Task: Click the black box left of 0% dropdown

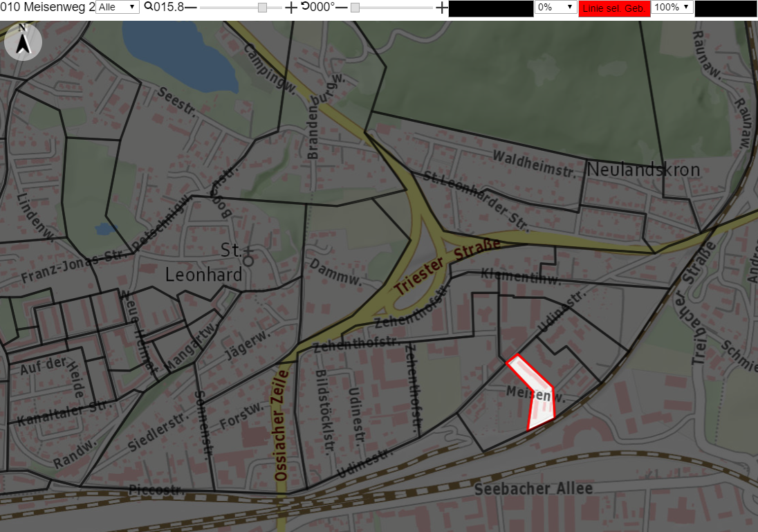Action: click(490, 9)
